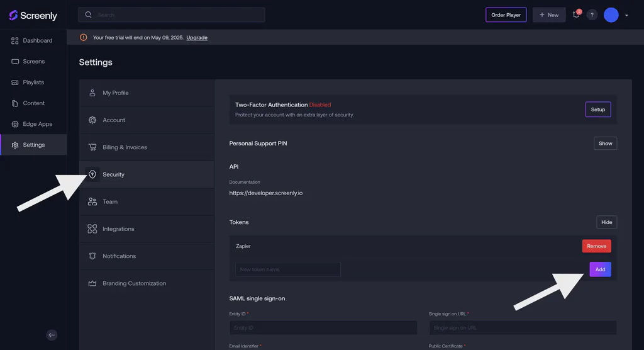
Task: Click the Screens monitor icon
Action: (x=15, y=61)
